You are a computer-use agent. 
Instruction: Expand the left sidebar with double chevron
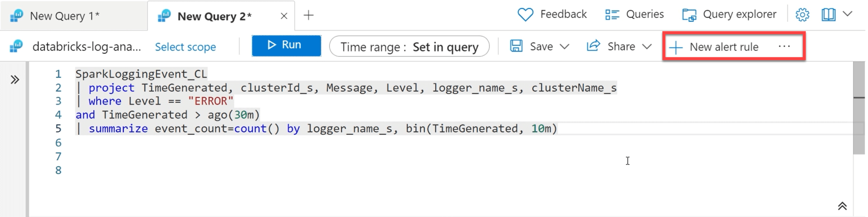(15, 79)
